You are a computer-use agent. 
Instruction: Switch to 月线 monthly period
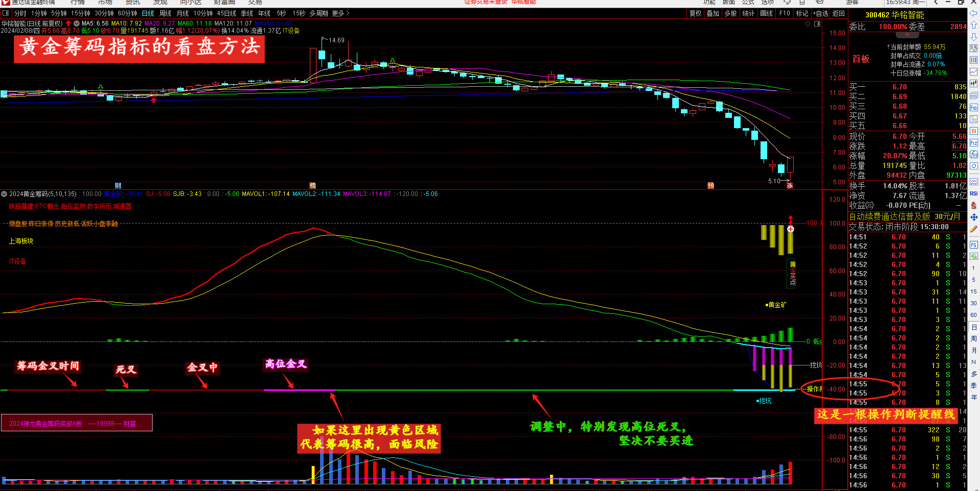click(x=183, y=13)
